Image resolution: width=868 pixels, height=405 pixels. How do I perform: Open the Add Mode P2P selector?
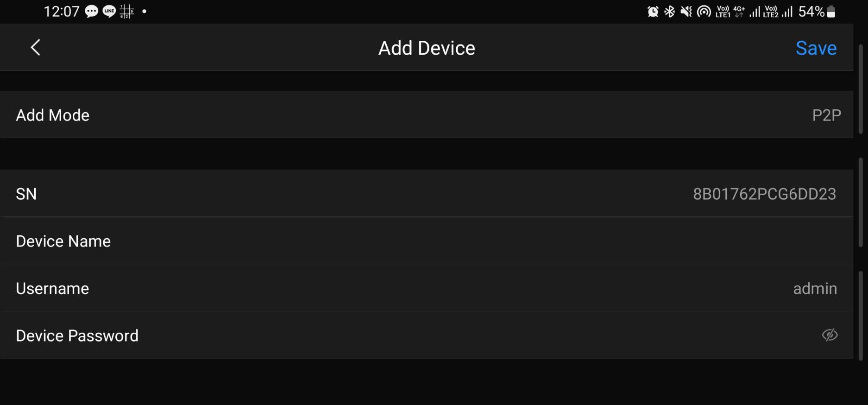(x=427, y=114)
